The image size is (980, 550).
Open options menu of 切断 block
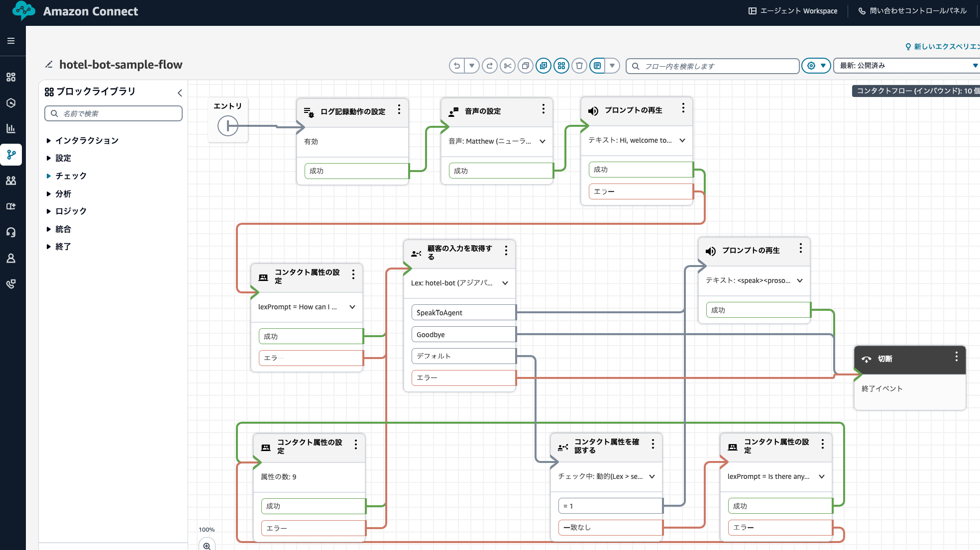pos(956,357)
